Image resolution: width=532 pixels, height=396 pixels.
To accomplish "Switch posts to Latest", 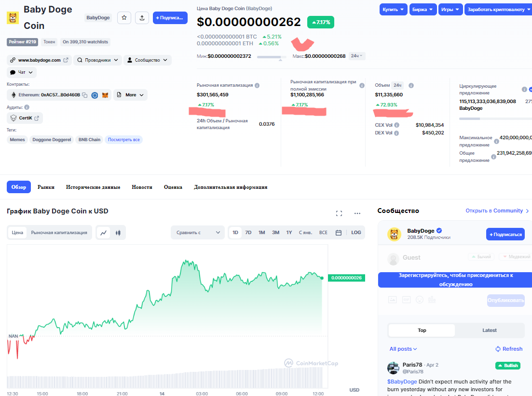I will pos(489,330).
